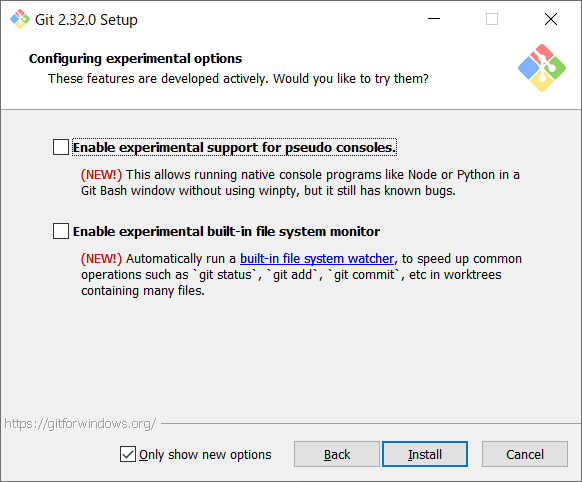The image size is (582, 482).
Task: Click the file system monitor label text
Action: pos(226,231)
